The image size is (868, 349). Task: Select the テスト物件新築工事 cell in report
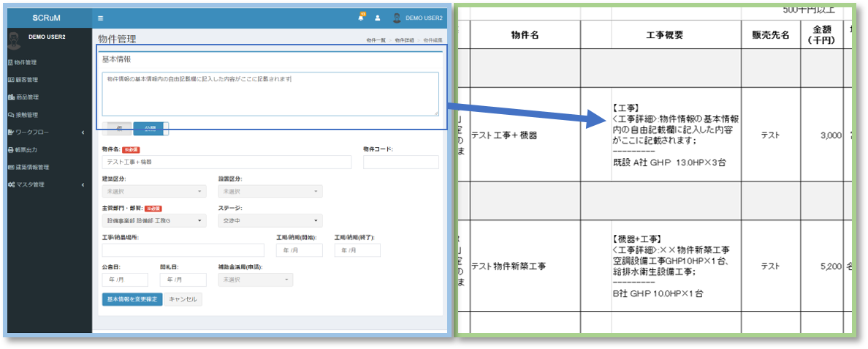coord(525,266)
